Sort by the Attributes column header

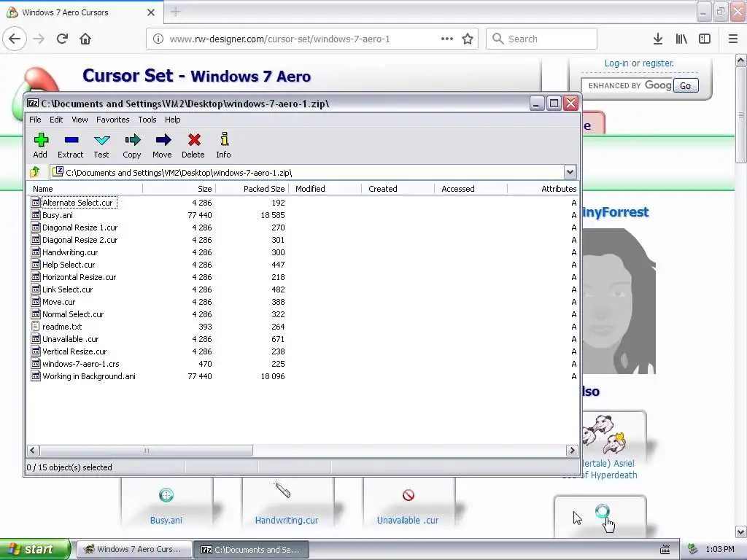click(543, 189)
